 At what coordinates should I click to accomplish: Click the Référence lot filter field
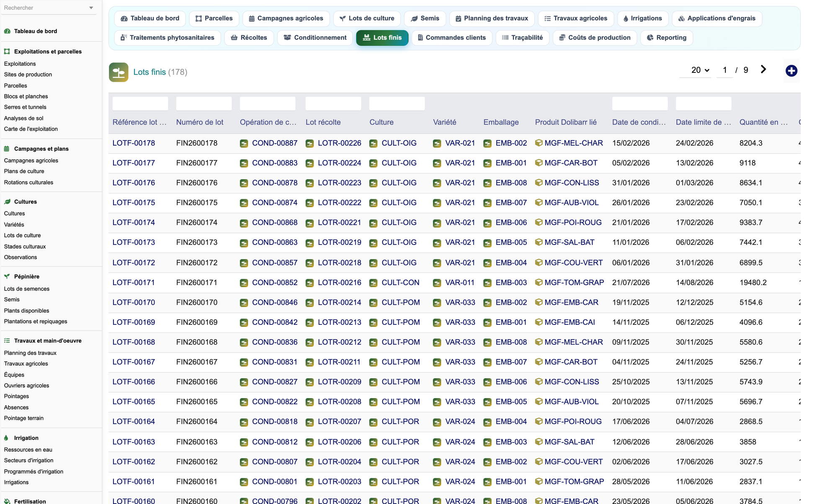coord(140,103)
